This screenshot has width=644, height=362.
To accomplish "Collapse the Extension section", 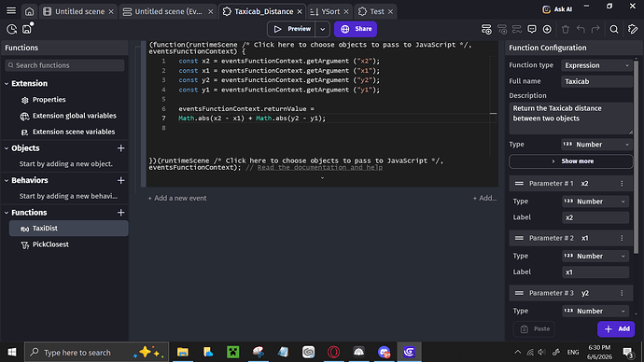I will click(x=7, y=83).
